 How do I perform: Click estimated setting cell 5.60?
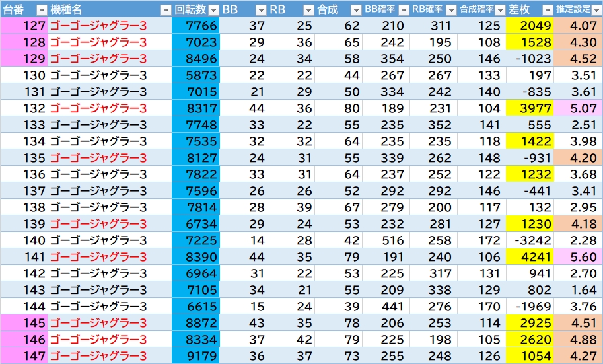(x=579, y=256)
